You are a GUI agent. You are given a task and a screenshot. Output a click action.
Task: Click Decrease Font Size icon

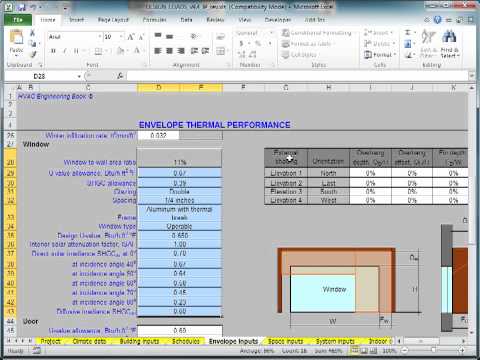point(141,37)
